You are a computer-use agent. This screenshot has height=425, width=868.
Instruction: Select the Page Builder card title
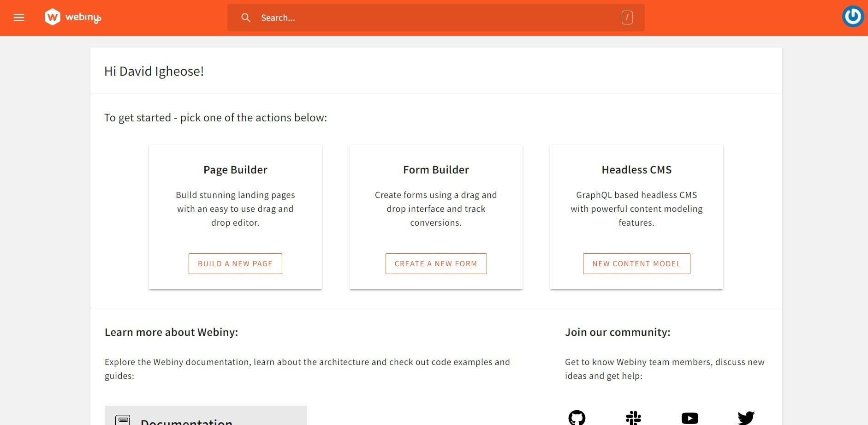pos(235,170)
